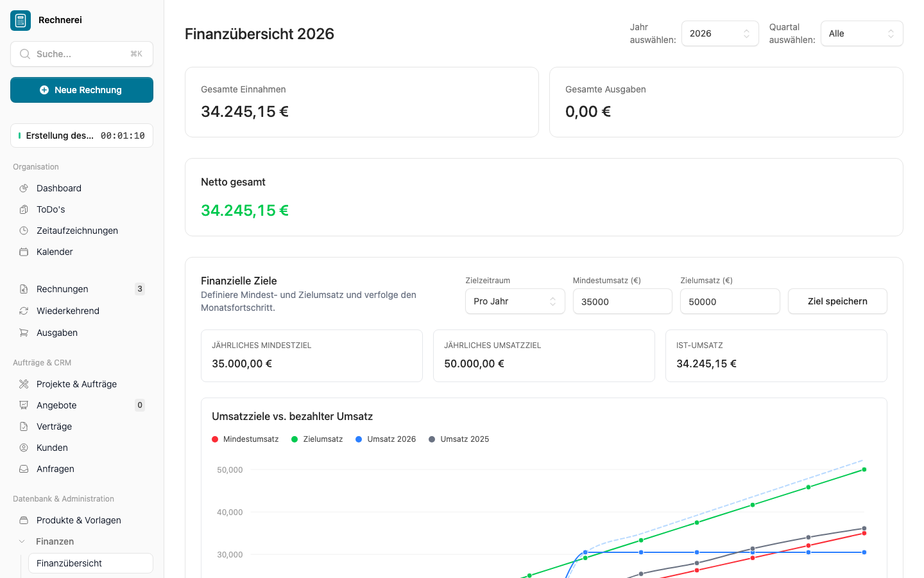
Task: Click Ziel speichern button
Action: click(837, 301)
